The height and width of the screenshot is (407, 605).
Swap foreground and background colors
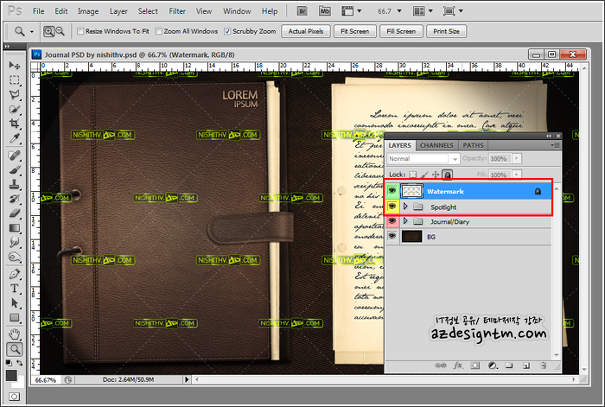(19, 363)
